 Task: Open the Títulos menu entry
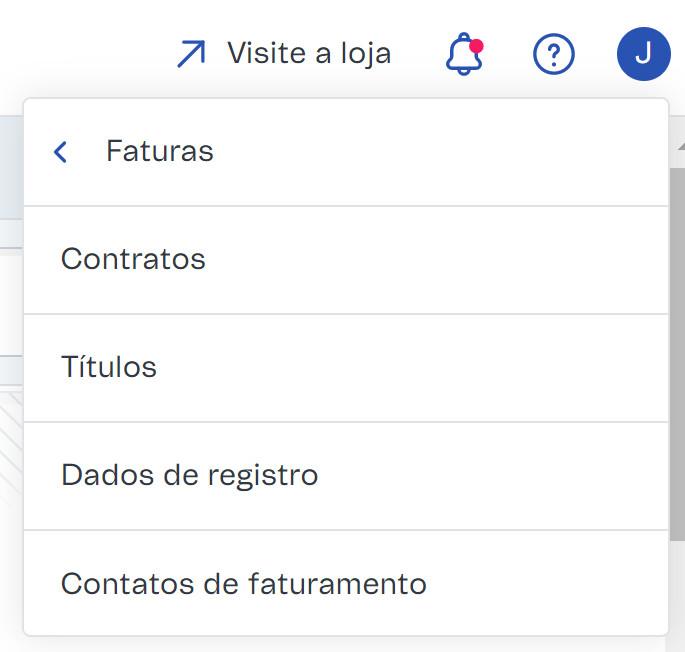[346, 368]
